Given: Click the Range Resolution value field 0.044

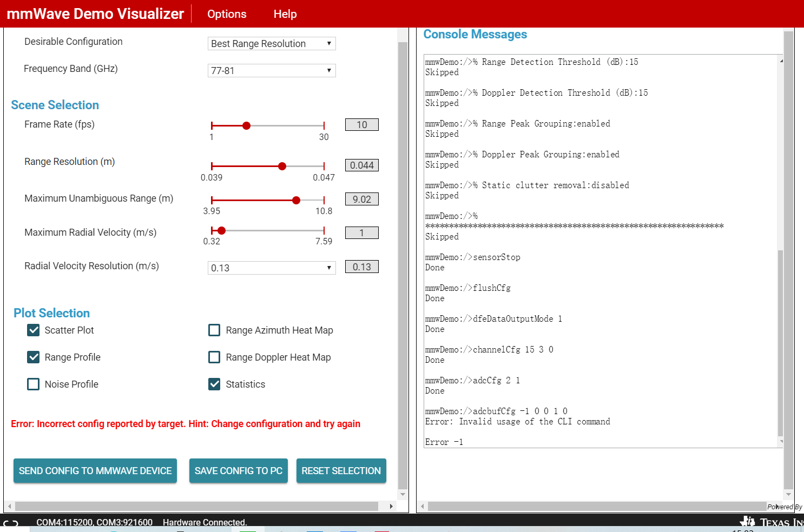Looking at the screenshot, I should pos(362,165).
